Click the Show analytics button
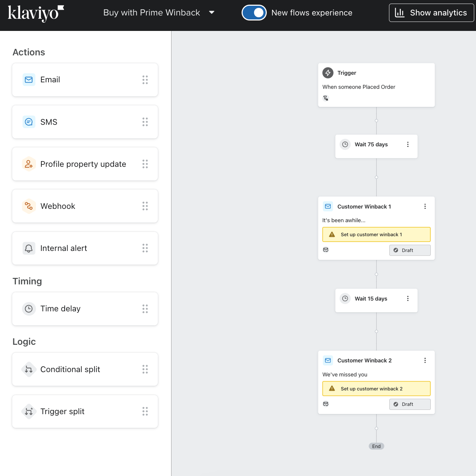476x476 pixels. [431, 13]
